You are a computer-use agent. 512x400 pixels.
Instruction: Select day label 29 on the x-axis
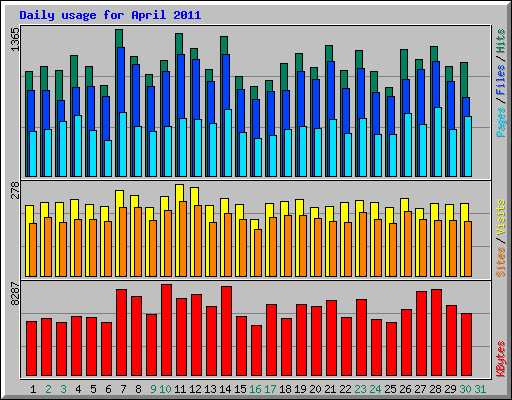click(x=450, y=389)
